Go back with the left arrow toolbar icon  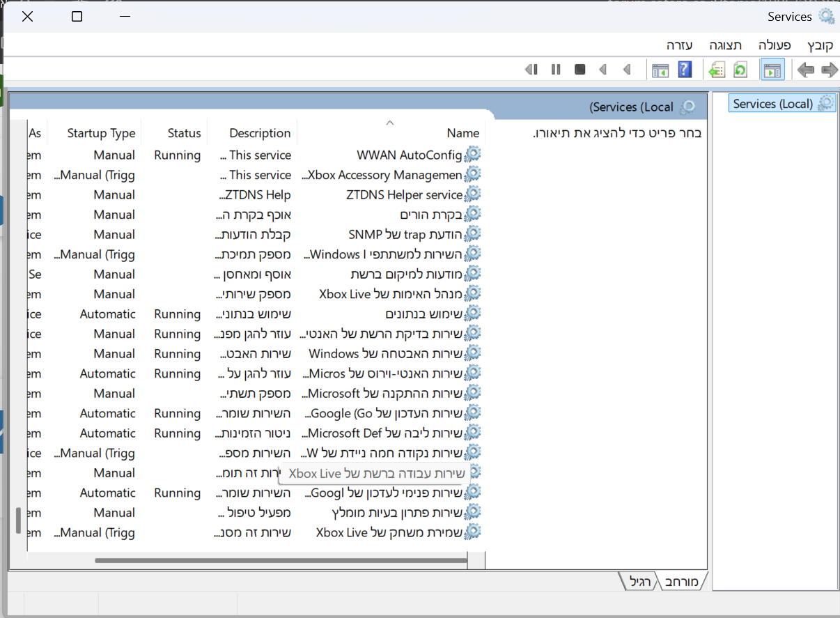click(806, 70)
